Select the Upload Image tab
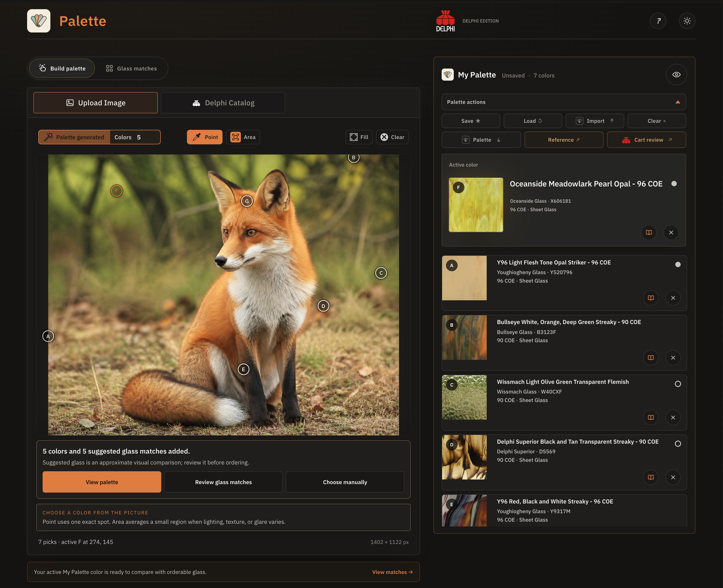Image resolution: width=723 pixels, height=588 pixels. pos(95,103)
